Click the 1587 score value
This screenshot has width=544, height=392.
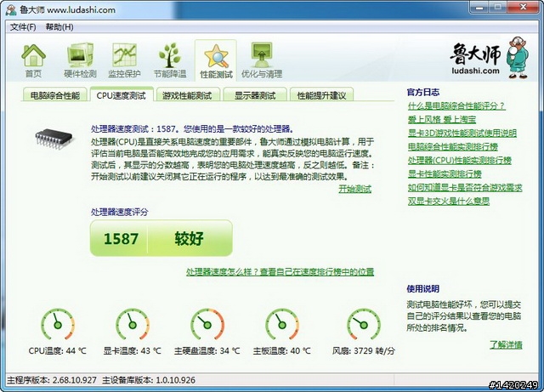click(121, 239)
